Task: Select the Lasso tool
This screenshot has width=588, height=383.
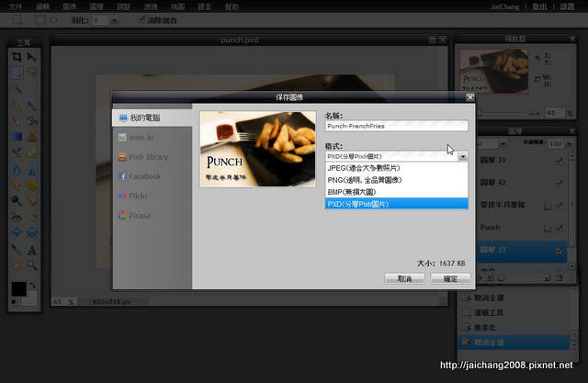Action: (x=32, y=72)
